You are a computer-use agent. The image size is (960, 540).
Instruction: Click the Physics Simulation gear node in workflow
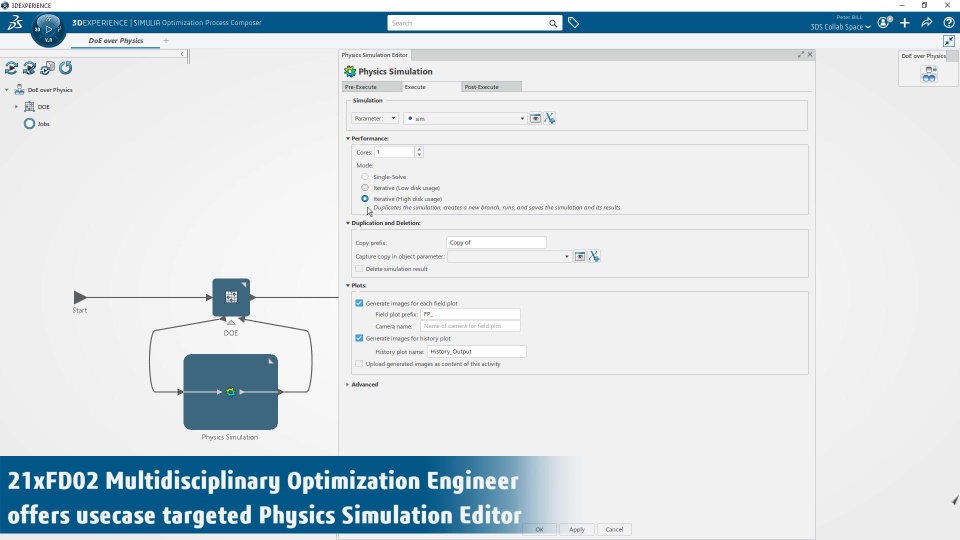coord(230,392)
